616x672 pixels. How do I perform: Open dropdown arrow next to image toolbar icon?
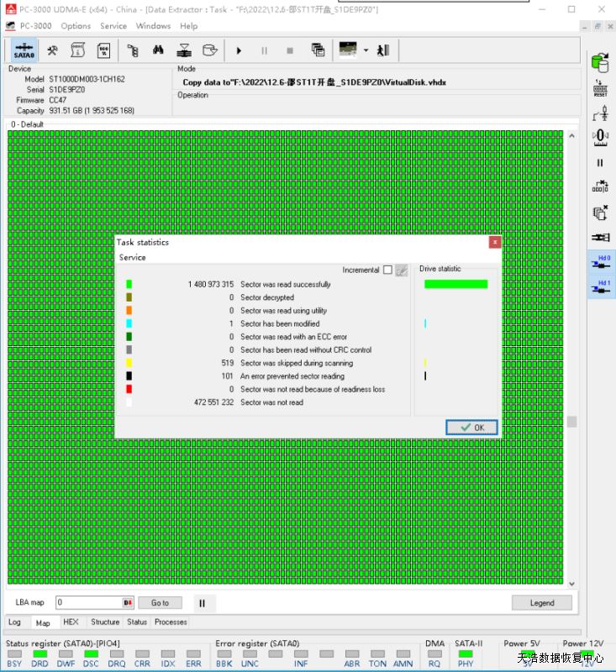(366, 50)
